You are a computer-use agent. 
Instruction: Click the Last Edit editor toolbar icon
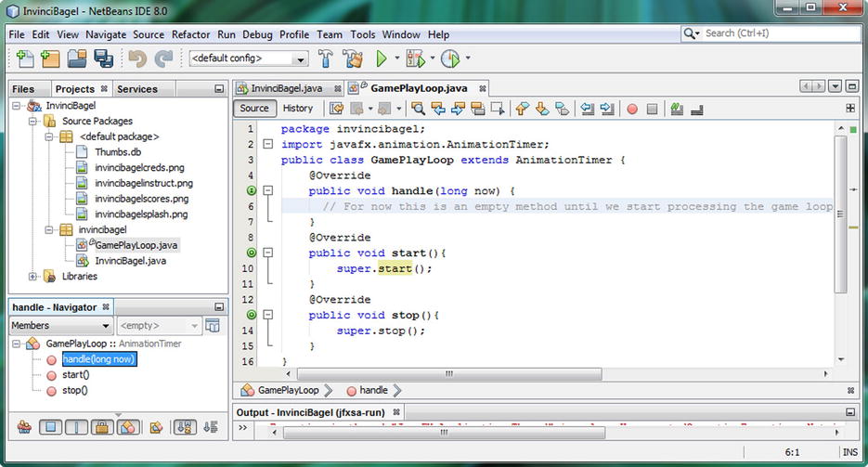tap(337, 109)
